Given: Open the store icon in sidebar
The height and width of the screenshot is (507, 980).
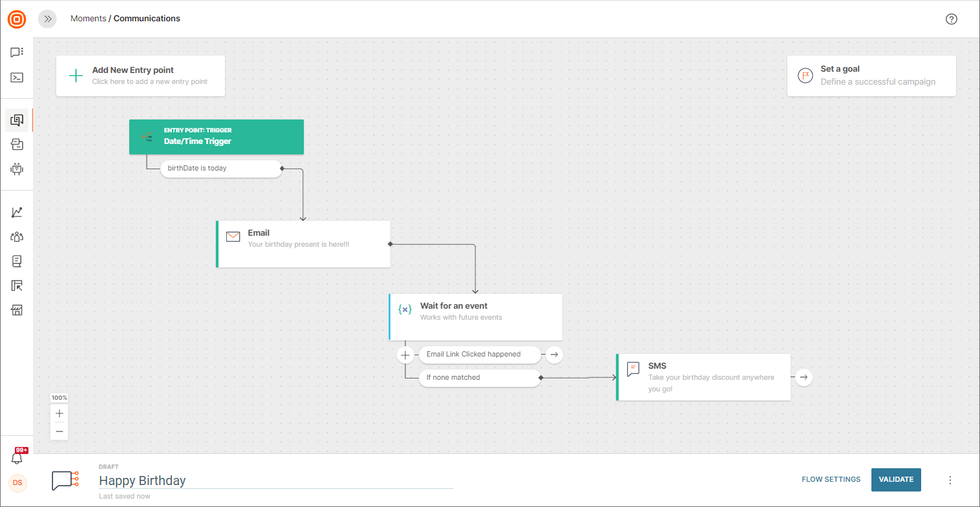Looking at the screenshot, I should pyautogui.click(x=17, y=311).
